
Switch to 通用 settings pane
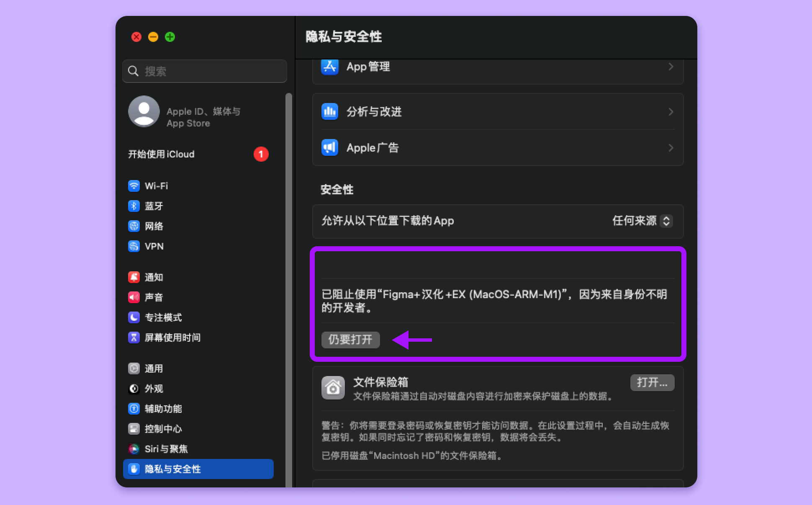point(198,368)
